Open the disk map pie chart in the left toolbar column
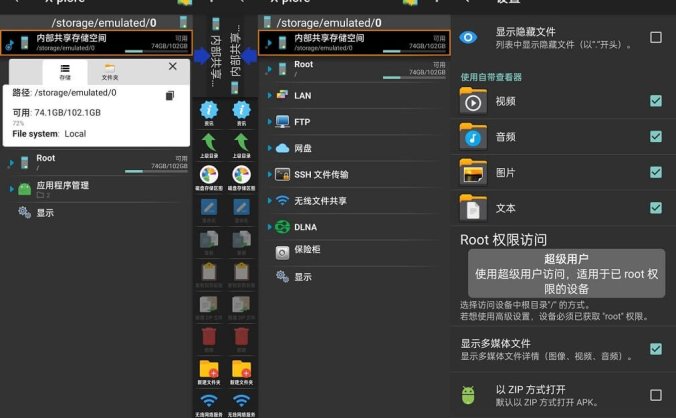Viewport: 676px width, 418px height. tap(209, 175)
